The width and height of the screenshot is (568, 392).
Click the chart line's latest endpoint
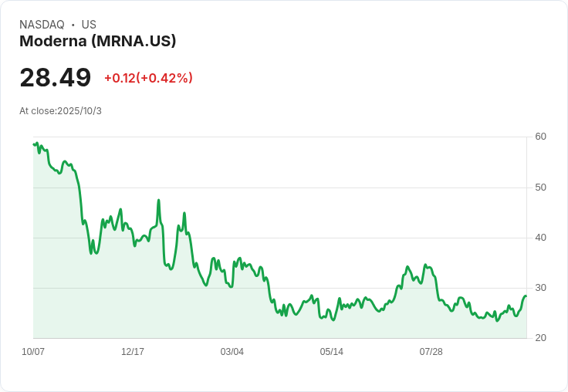point(526,296)
